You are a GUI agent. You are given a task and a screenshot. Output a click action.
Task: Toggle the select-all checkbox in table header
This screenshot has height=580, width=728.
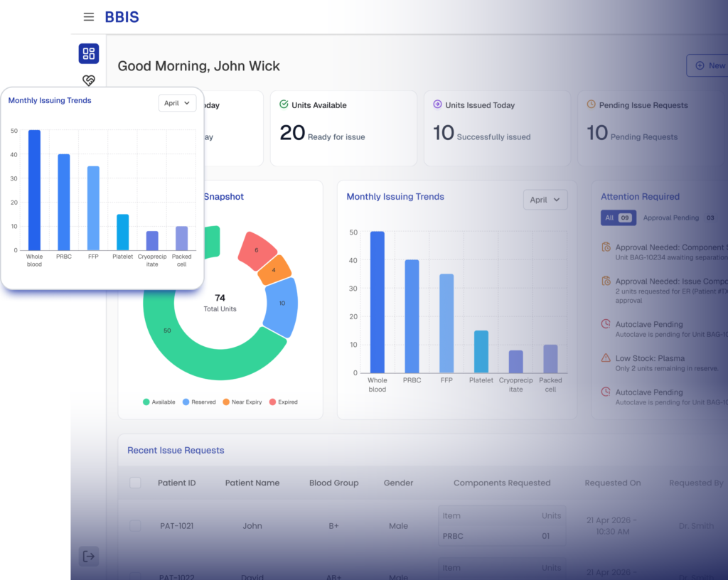point(135,483)
